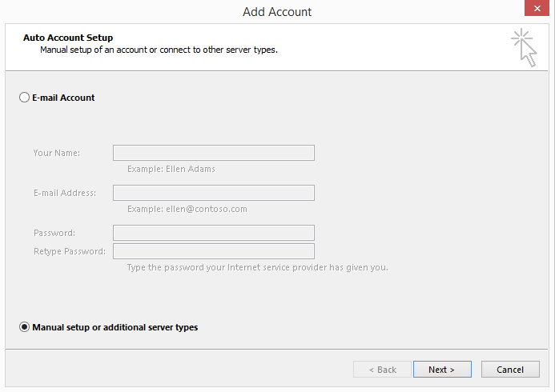Click the Example: Ellen Adams hint text
The height and width of the screenshot is (392, 555).
[171, 169]
